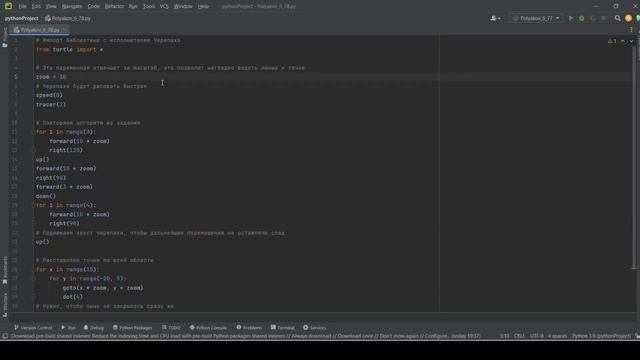Click the greyed-out Stop icon

(x=604, y=18)
